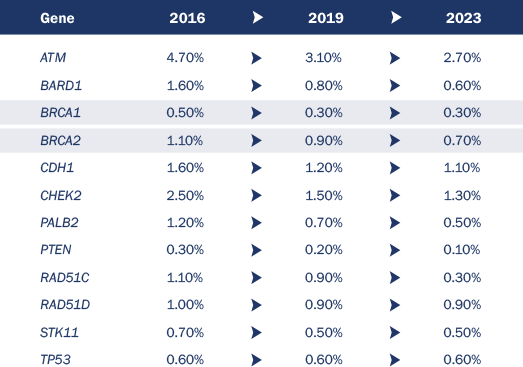Viewport: 523px width, 367px height.
Task: Select CHEK2's 2019 value 1.50%
Action: [324, 196]
